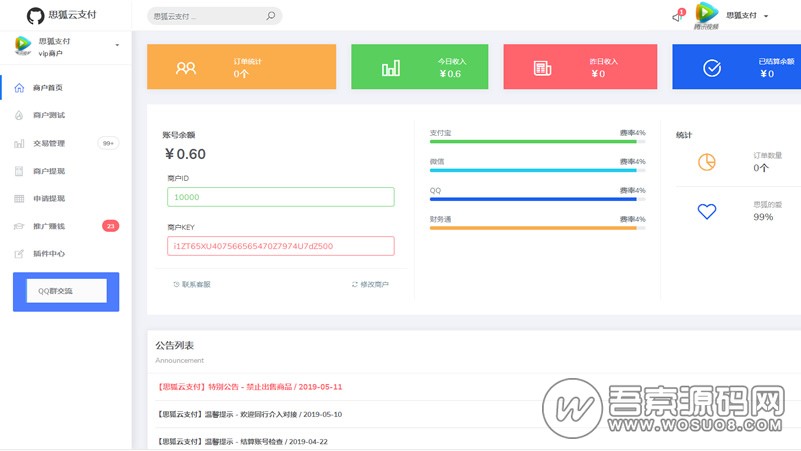Open 推广赚钱 sidebar item

tap(48, 227)
